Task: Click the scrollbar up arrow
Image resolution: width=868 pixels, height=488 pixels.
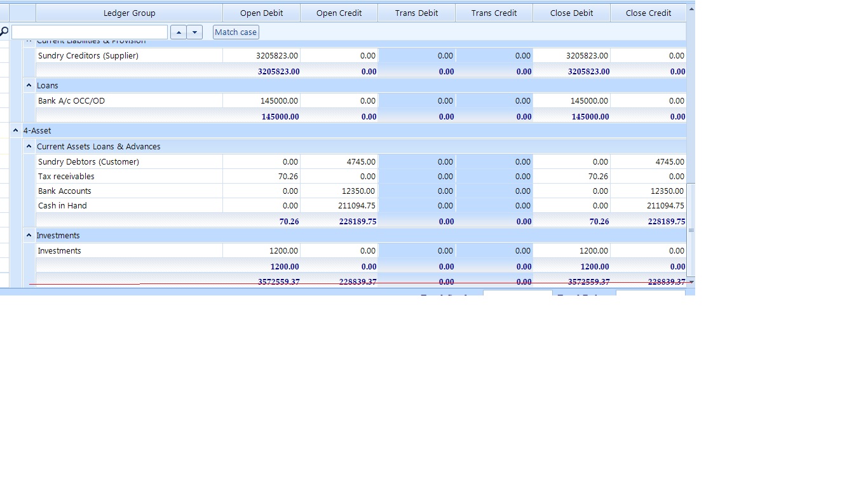Action: tap(691, 9)
